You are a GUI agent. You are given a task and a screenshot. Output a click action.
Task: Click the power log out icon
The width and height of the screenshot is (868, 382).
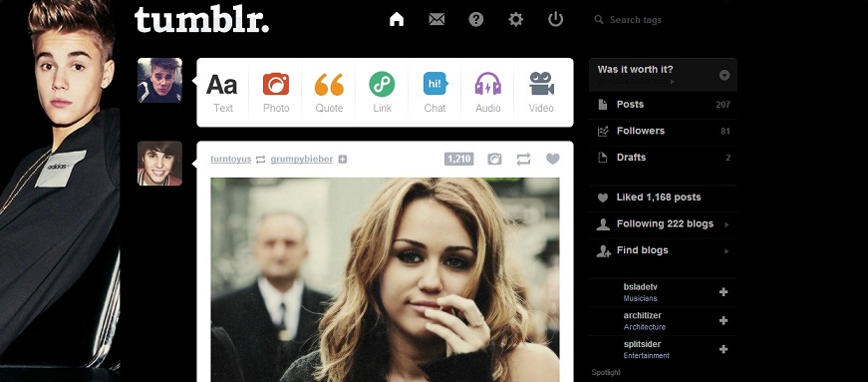555,19
